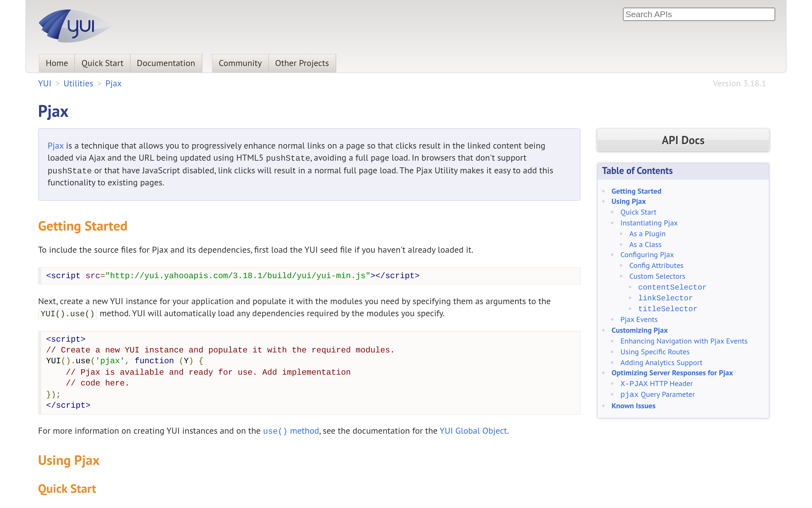Click the YUI logo

(75, 26)
